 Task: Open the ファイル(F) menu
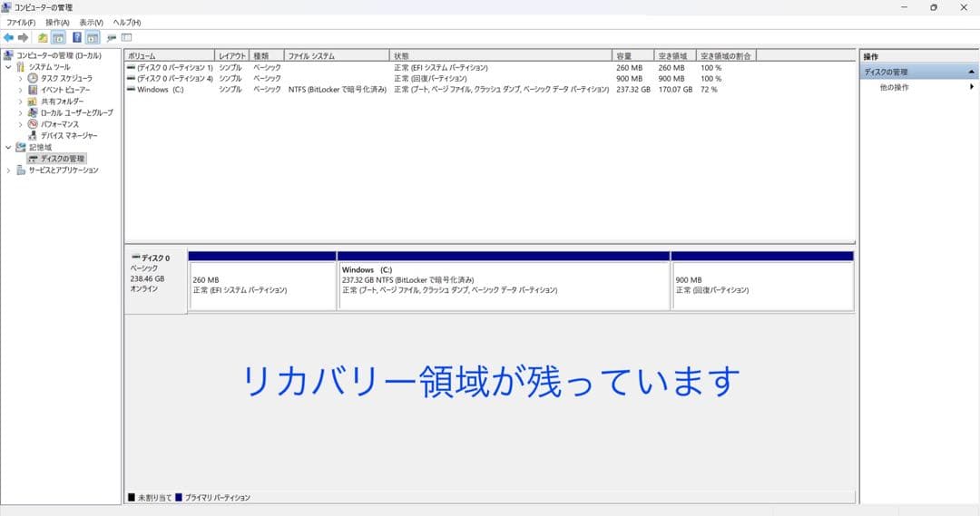21,23
